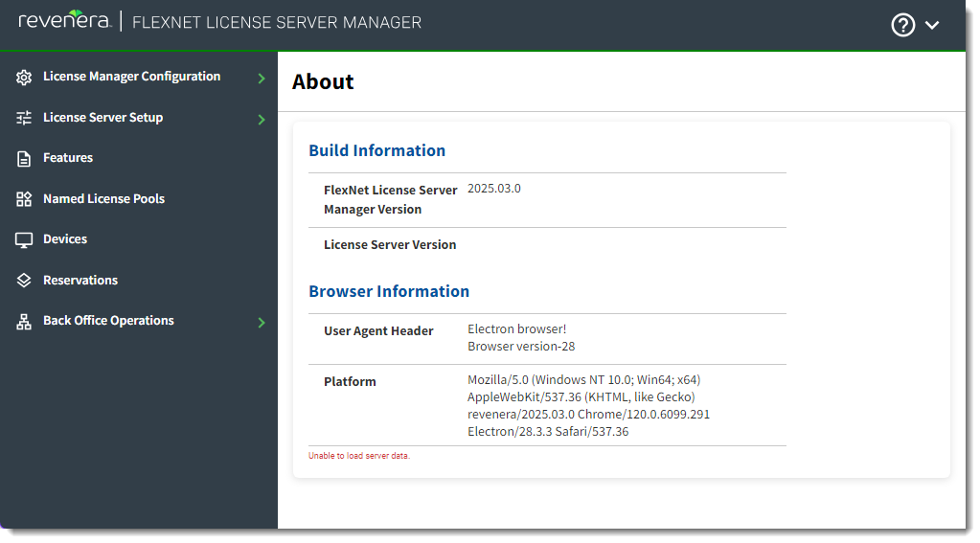
Task: Click the Features document icon
Action: (24, 159)
